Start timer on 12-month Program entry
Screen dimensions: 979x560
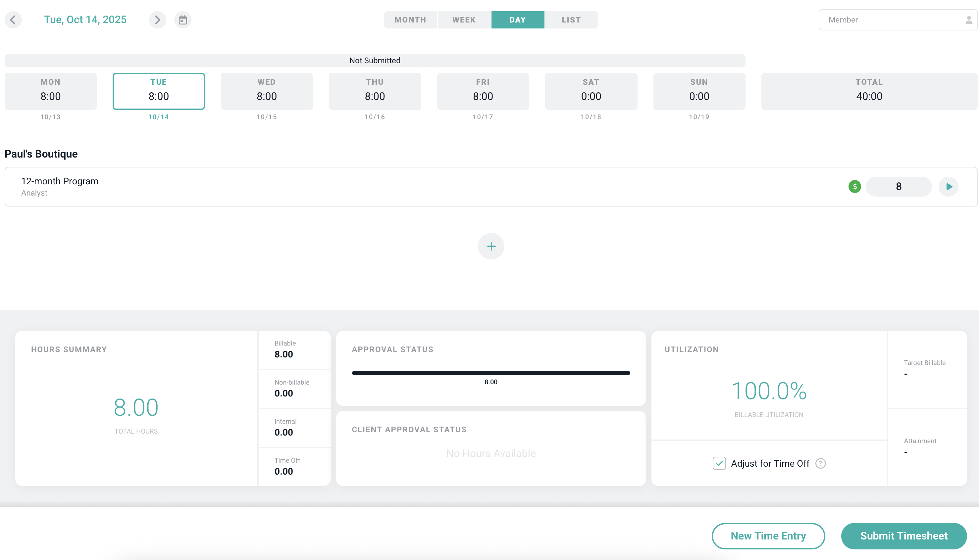[949, 187]
